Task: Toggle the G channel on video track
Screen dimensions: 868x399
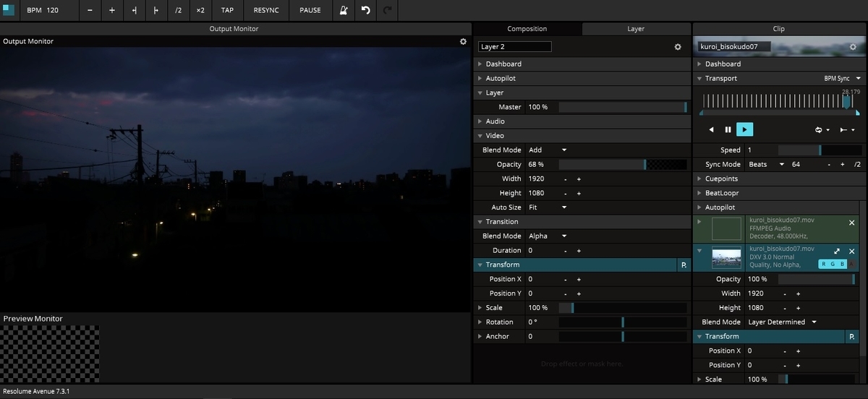Action: coord(833,265)
